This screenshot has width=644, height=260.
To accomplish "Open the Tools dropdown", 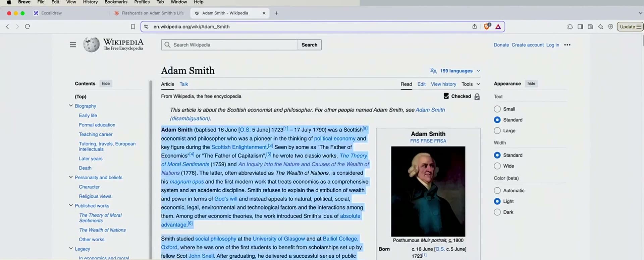I will [x=471, y=84].
